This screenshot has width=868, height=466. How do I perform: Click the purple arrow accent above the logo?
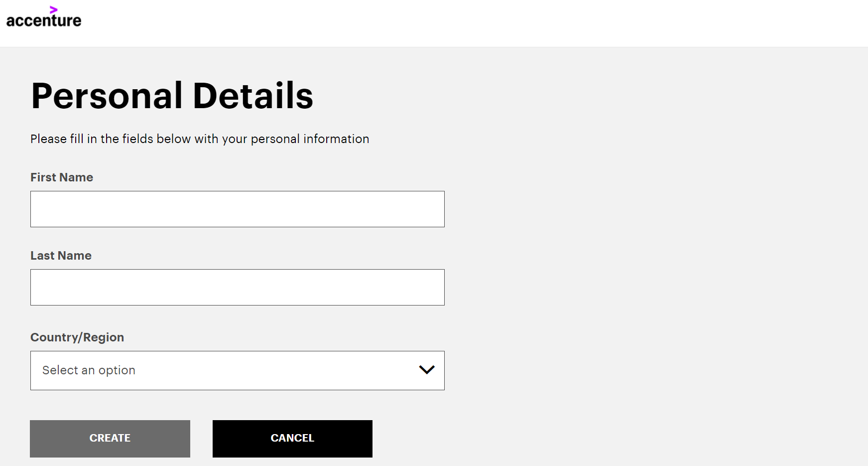click(54, 9)
